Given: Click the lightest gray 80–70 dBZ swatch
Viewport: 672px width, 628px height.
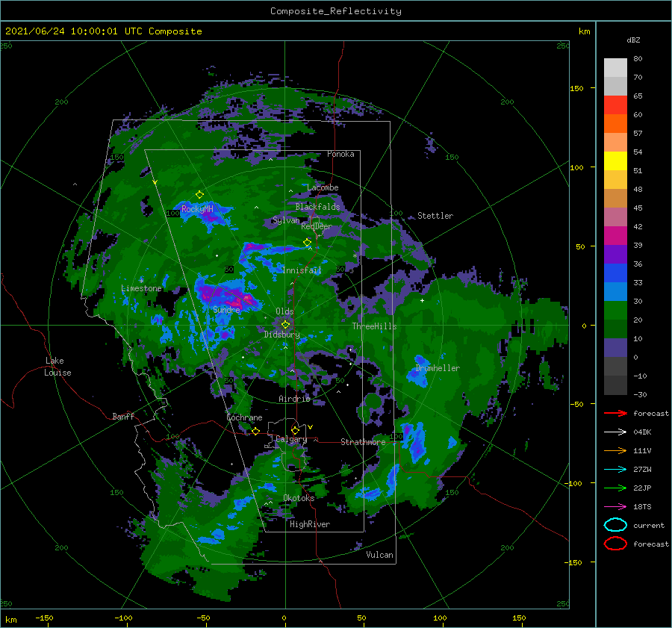Looking at the screenshot, I should pos(615,68).
